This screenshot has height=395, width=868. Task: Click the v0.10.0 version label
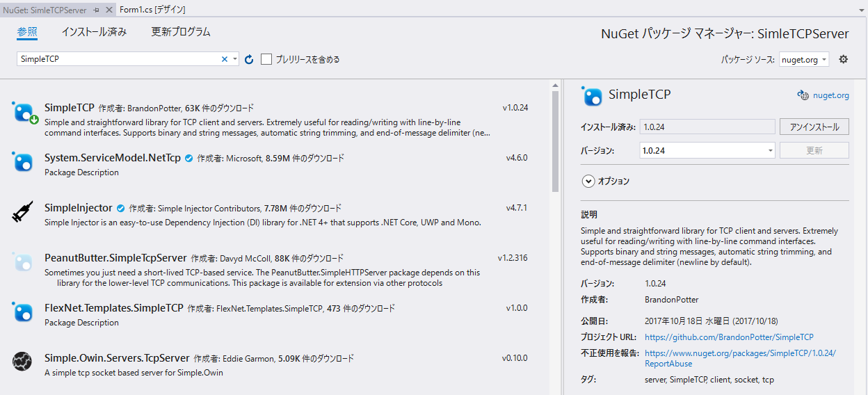[515, 358]
